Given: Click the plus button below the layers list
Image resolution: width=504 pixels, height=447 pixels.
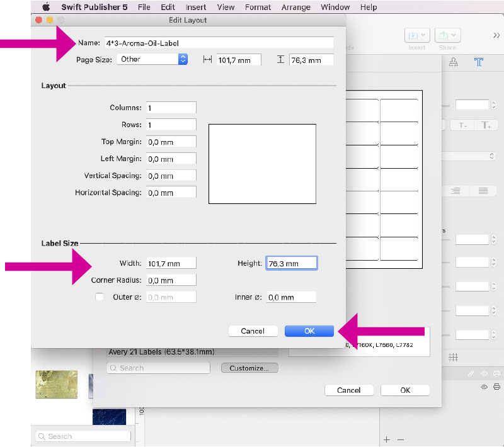Looking at the screenshot, I should tap(387, 439).
